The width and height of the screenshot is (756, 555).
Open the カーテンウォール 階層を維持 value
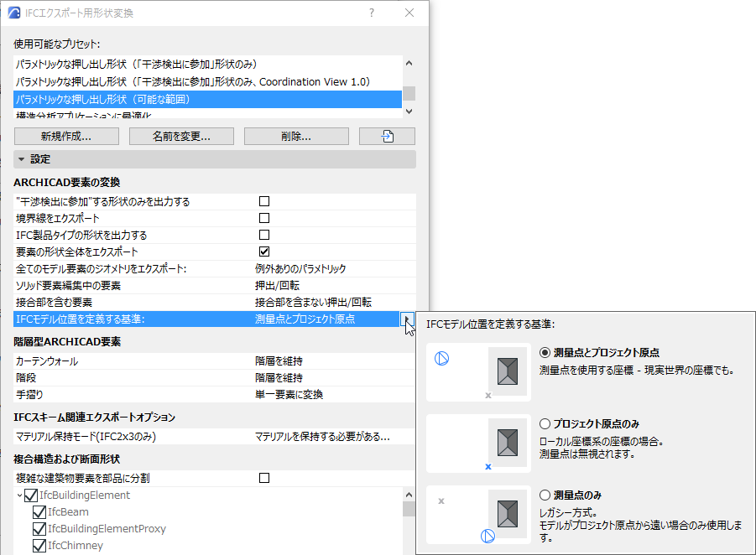pyautogui.click(x=279, y=361)
